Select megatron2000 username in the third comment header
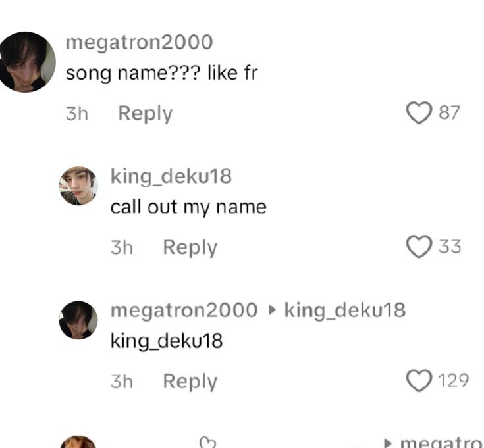 coord(184,310)
